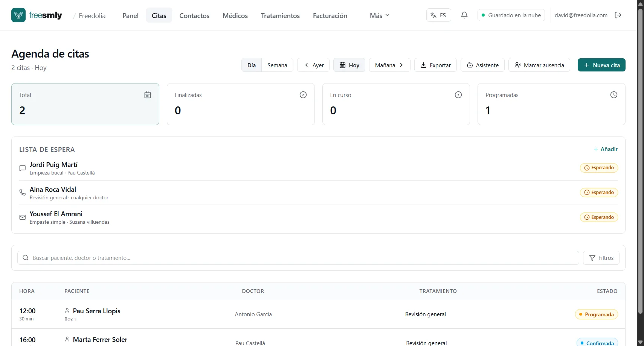Go to previous day with Ayer
Viewport: 644px width, 346px height.
tap(313, 65)
